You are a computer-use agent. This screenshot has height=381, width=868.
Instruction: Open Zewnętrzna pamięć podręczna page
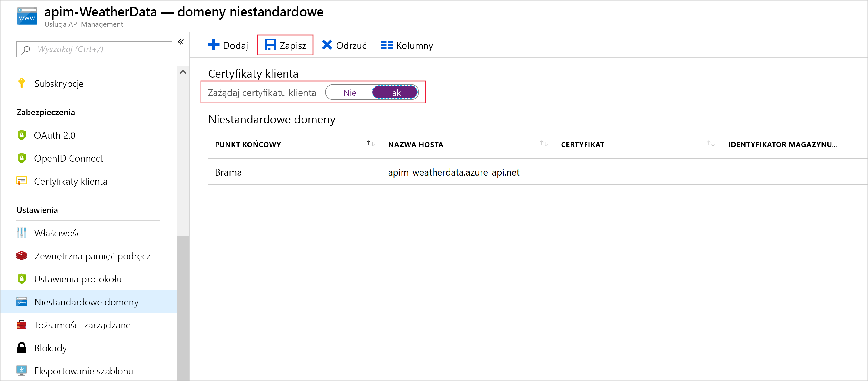tap(96, 256)
